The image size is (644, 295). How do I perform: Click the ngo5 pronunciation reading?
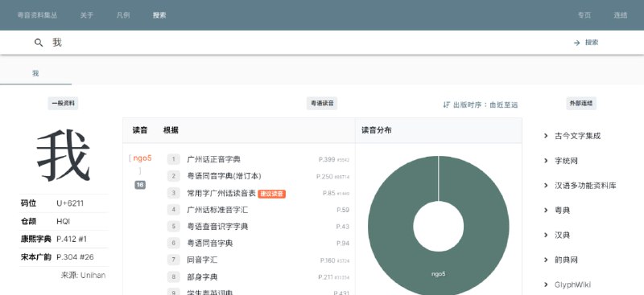(142, 158)
